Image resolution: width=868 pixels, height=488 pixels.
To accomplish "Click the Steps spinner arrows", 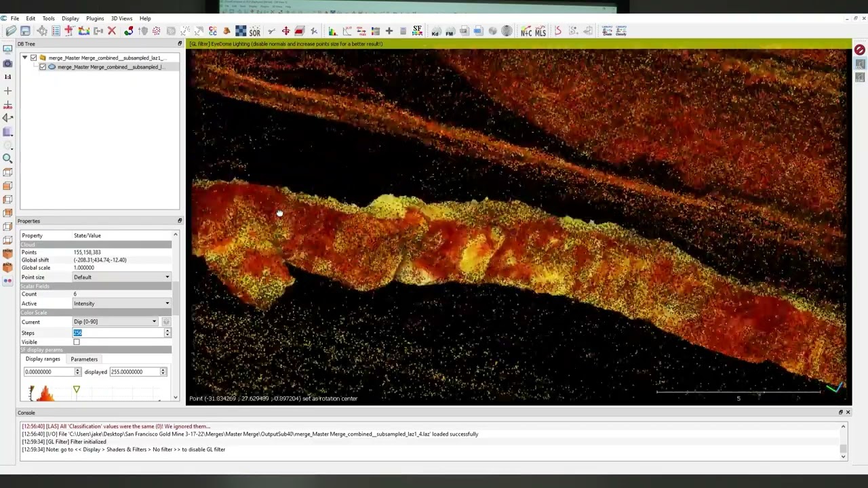I will tap(167, 333).
